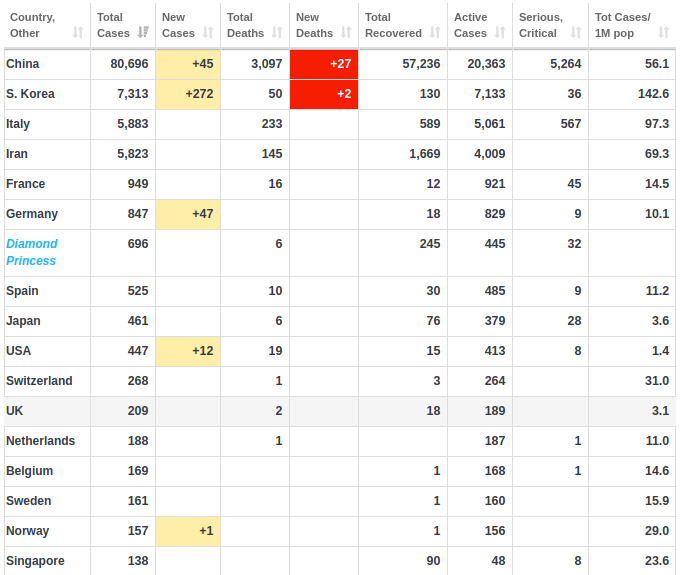Select the Norway country cell

(x=47, y=531)
